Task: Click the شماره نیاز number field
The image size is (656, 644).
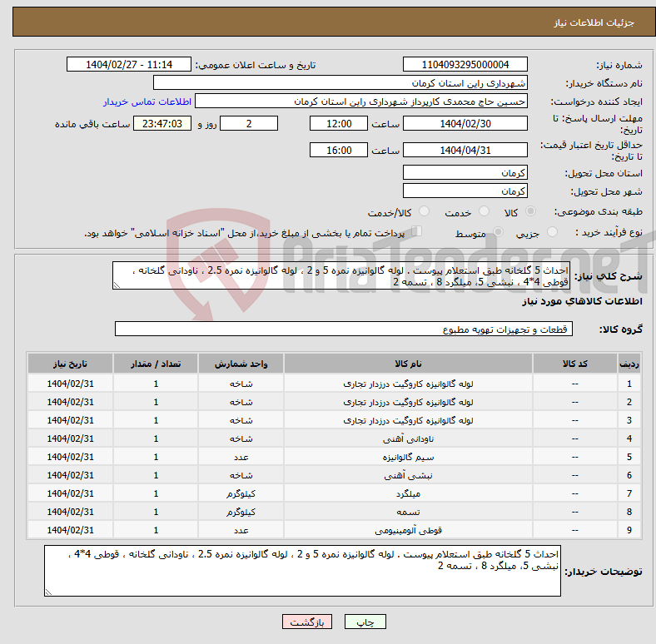Action: (x=465, y=65)
